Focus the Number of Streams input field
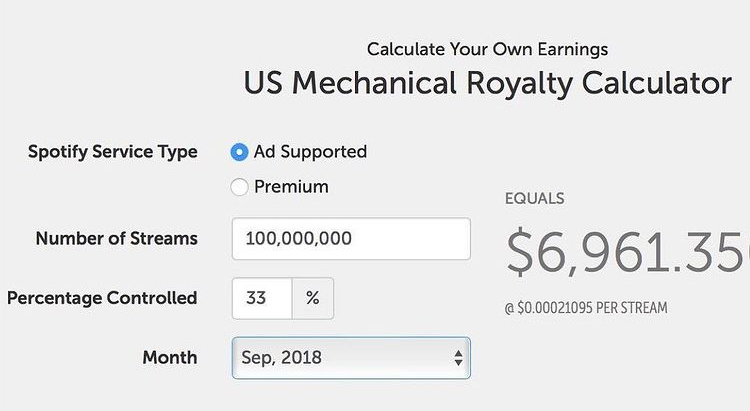Viewport: 750px width, 411px height. 350,239
